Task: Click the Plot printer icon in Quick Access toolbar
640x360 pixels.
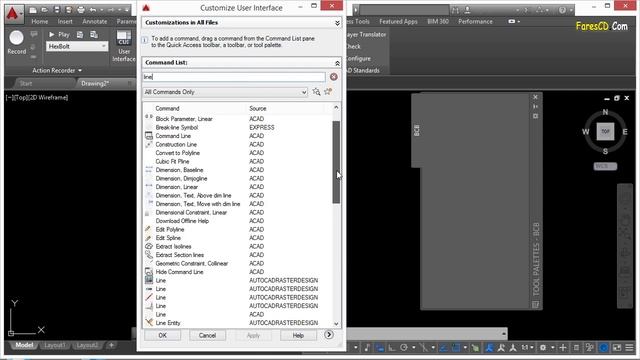Action: 81,10
